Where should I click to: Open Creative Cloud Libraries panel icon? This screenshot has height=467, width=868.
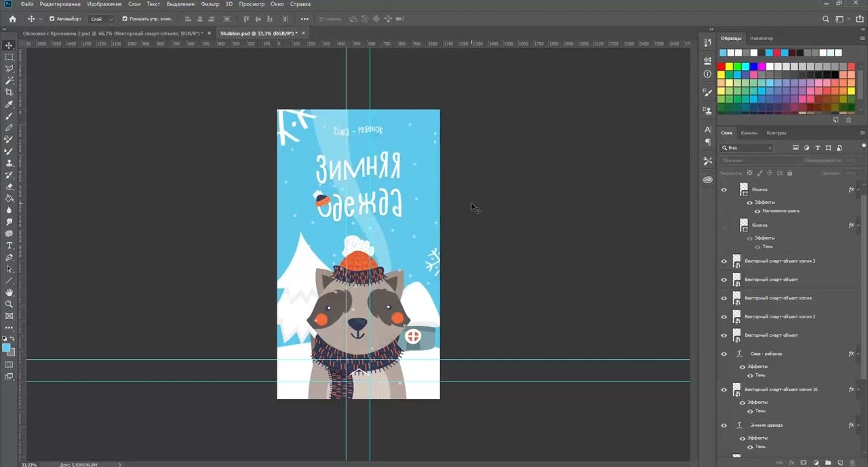pos(708,180)
